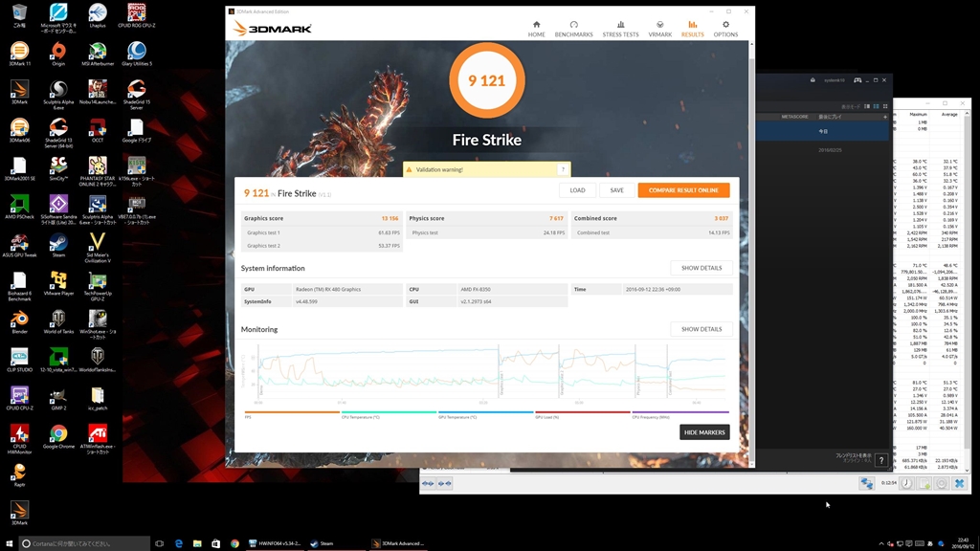Open the OPTIONS tab in 3DMark
980x551 pixels.
coord(725,29)
